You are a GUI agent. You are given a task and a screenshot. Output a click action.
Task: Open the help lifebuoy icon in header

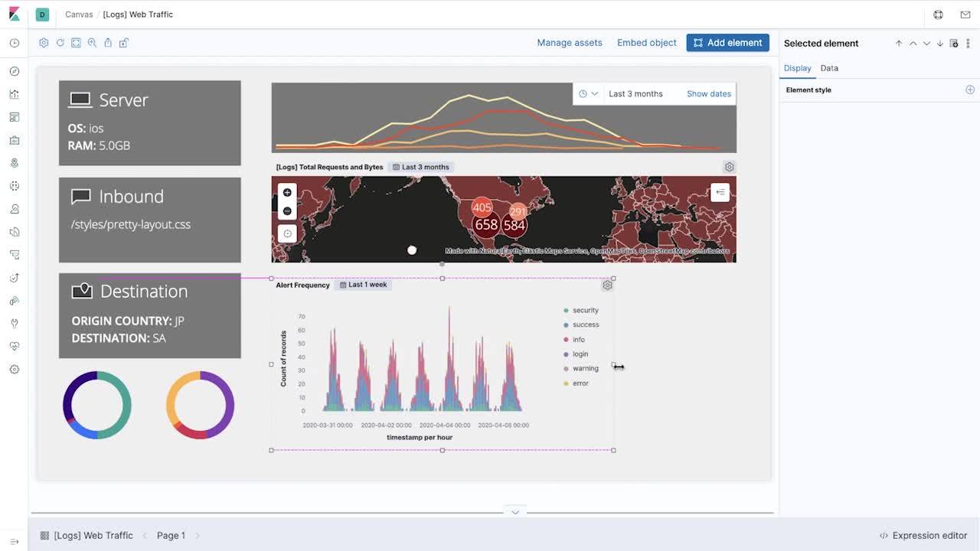coord(938,15)
